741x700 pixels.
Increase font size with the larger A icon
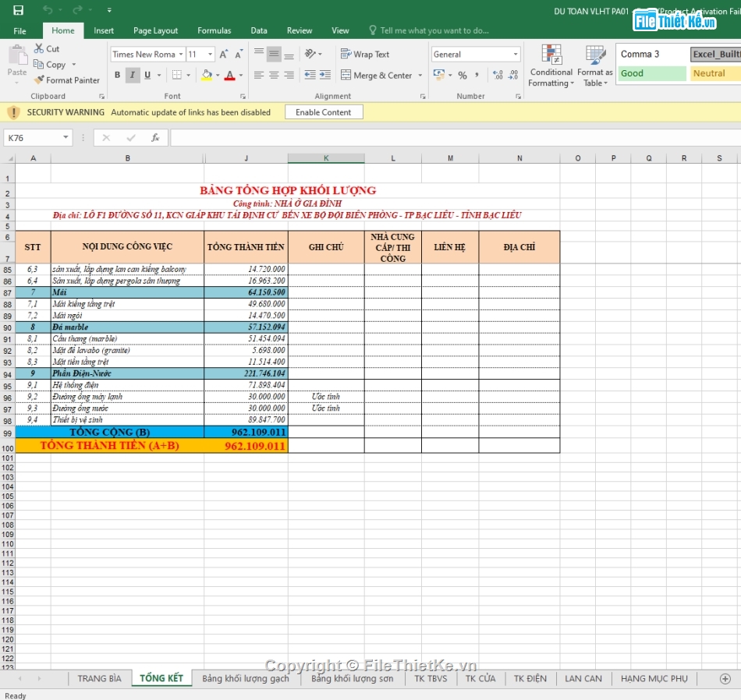[x=224, y=54]
